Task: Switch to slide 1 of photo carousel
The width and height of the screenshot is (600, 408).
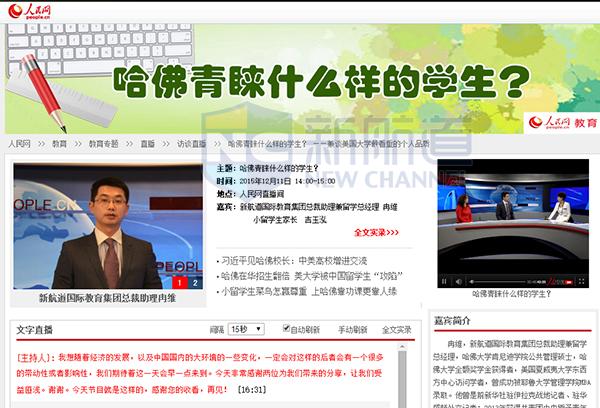Action: click(x=179, y=283)
